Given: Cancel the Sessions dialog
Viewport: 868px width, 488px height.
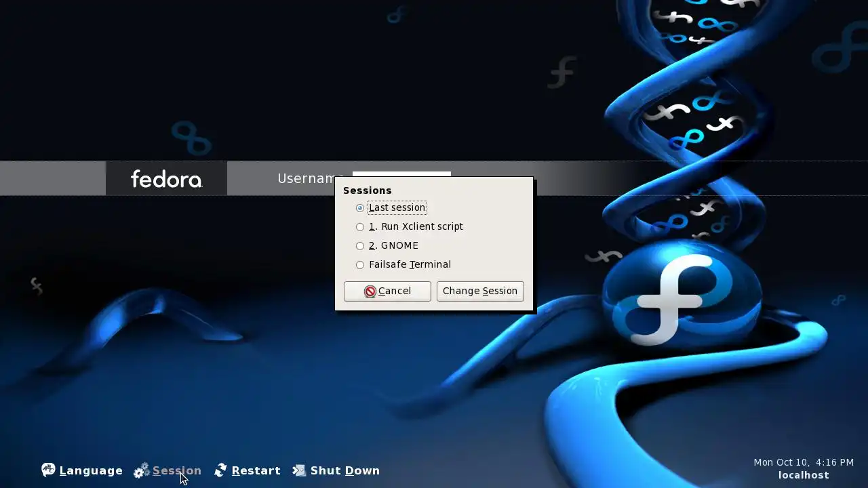Looking at the screenshot, I should [x=387, y=291].
